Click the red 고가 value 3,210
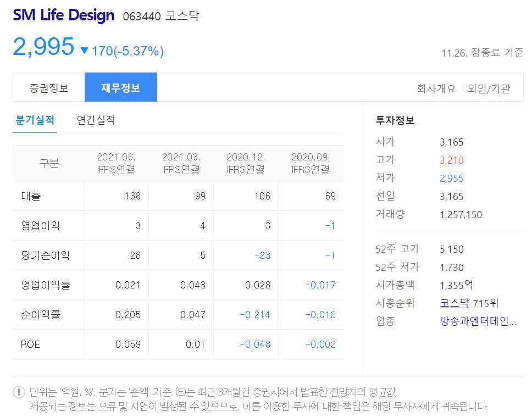This screenshot has height=417, width=532. tap(452, 159)
